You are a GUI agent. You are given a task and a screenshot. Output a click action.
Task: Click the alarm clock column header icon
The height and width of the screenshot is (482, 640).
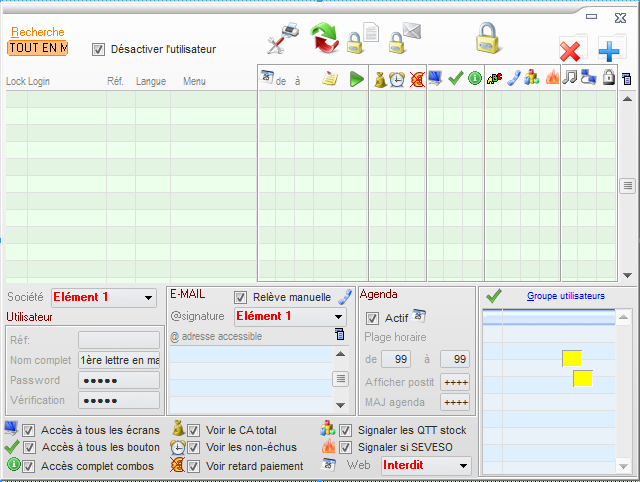(397, 79)
